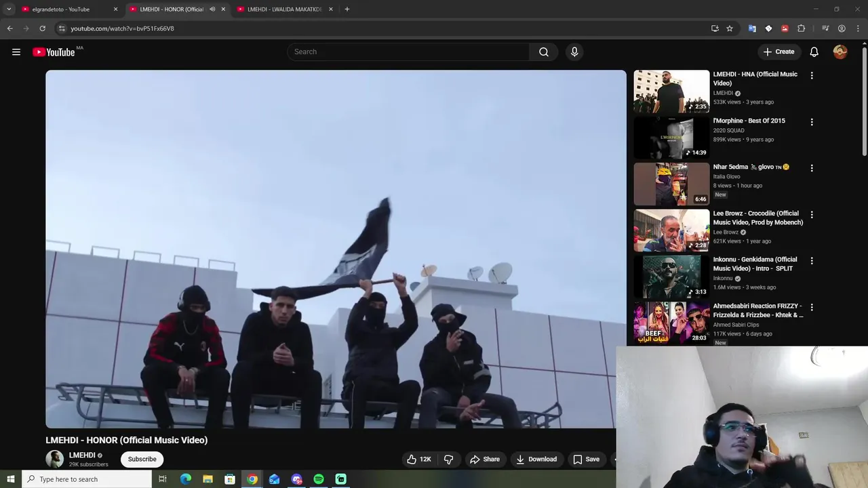868x488 pixels.
Task: Click the YouTube search magnifier button
Action: tap(544, 52)
